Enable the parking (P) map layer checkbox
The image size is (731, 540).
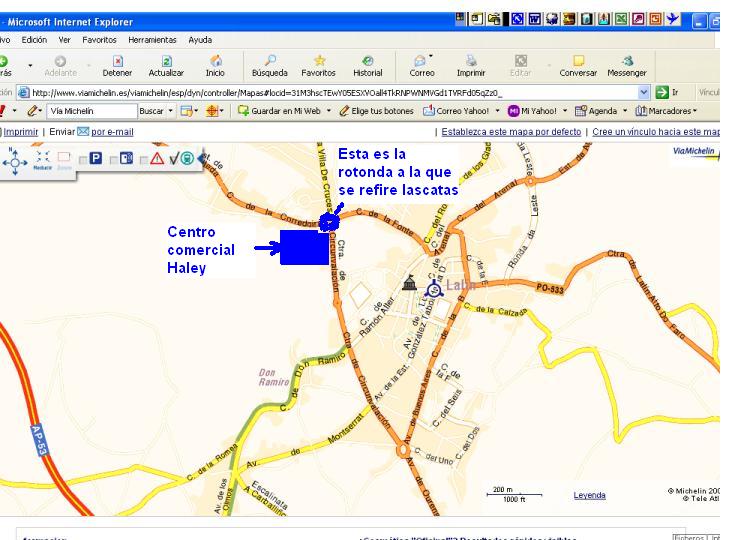coord(84,160)
